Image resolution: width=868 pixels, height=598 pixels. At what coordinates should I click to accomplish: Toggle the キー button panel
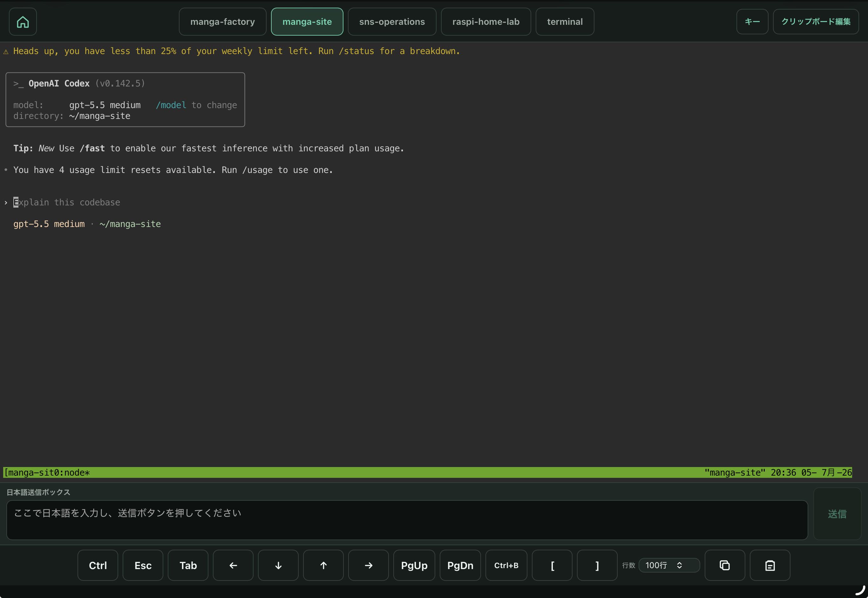point(752,22)
